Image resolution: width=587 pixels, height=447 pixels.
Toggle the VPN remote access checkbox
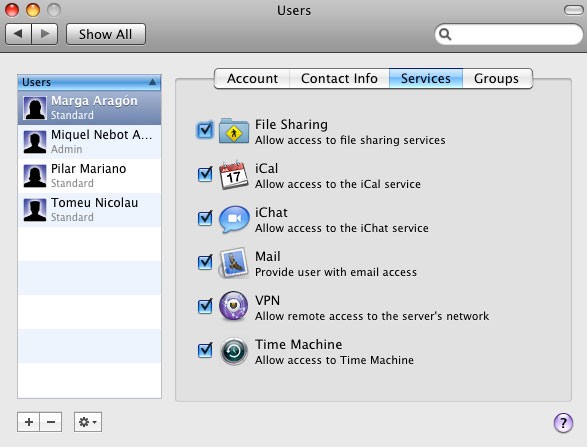point(205,306)
